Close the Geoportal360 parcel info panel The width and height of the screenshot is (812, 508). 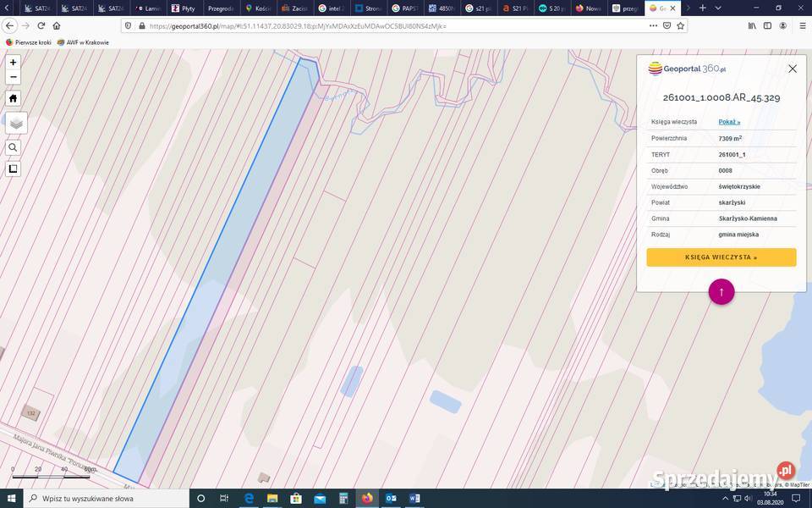coord(793,69)
